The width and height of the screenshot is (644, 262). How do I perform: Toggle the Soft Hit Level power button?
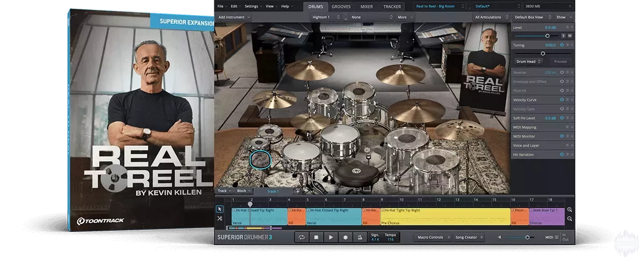pyautogui.click(x=562, y=118)
